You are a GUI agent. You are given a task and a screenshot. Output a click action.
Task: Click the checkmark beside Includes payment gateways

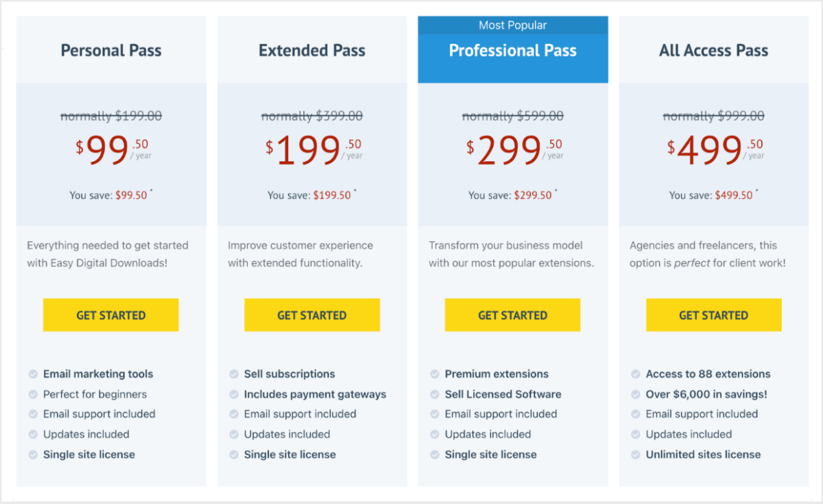click(233, 394)
